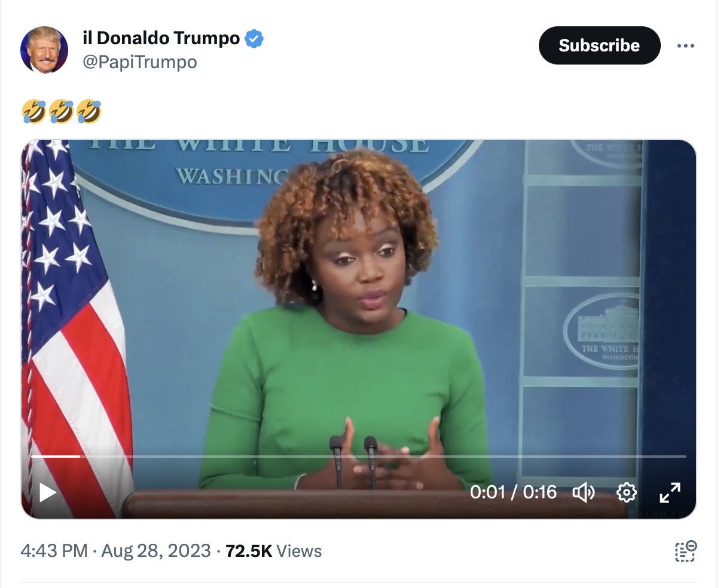Select the last laughing emoji
This screenshot has height=588, width=720.
click(89, 112)
